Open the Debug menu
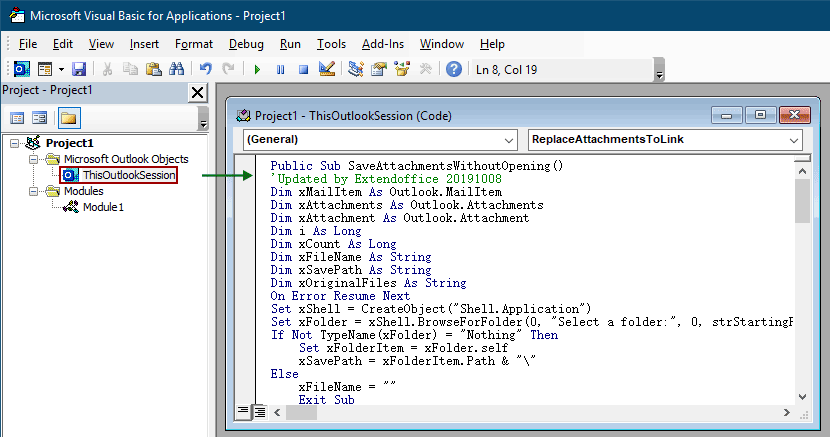Image resolution: width=830 pixels, height=437 pixels. point(246,44)
